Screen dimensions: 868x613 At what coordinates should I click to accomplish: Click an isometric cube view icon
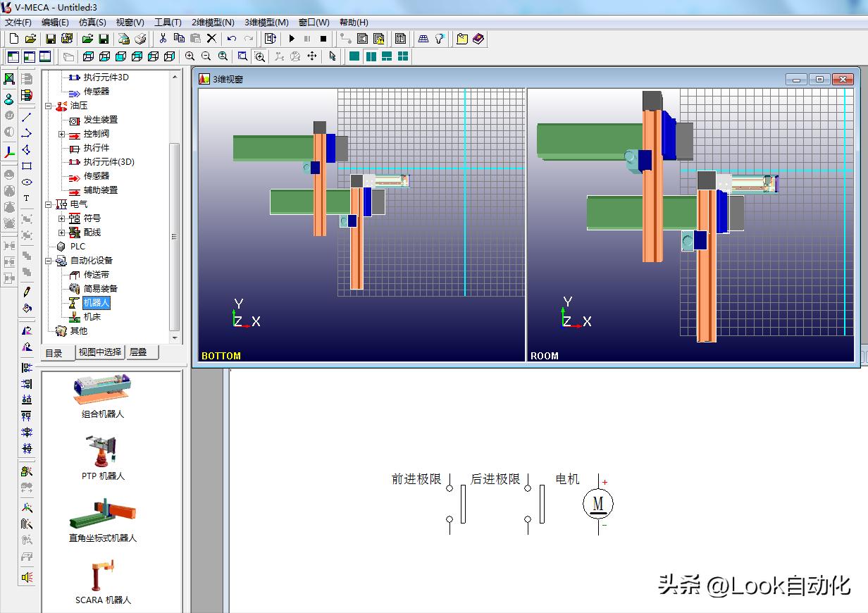87,56
